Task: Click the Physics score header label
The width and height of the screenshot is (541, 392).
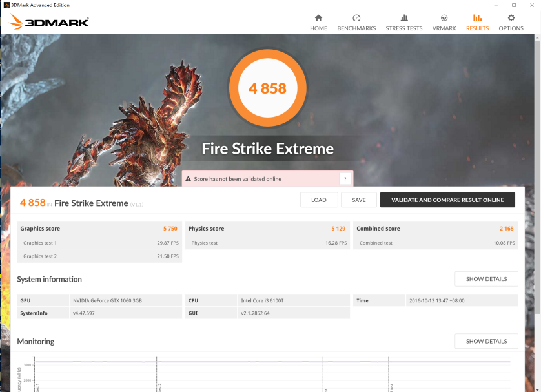Action: tap(206, 229)
